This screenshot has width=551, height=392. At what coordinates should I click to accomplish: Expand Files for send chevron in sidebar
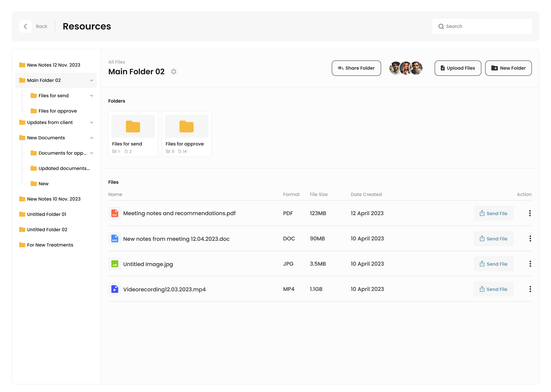click(x=92, y=96)
